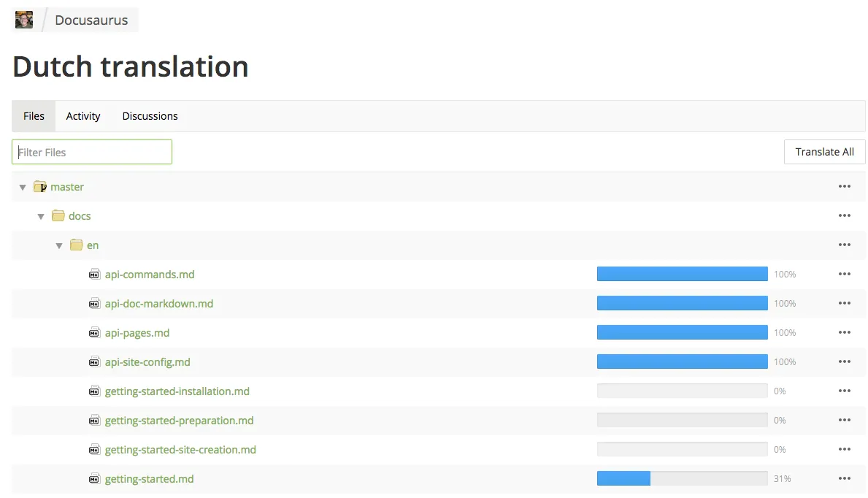Open getting-started-installation.md file

(177, 391)
